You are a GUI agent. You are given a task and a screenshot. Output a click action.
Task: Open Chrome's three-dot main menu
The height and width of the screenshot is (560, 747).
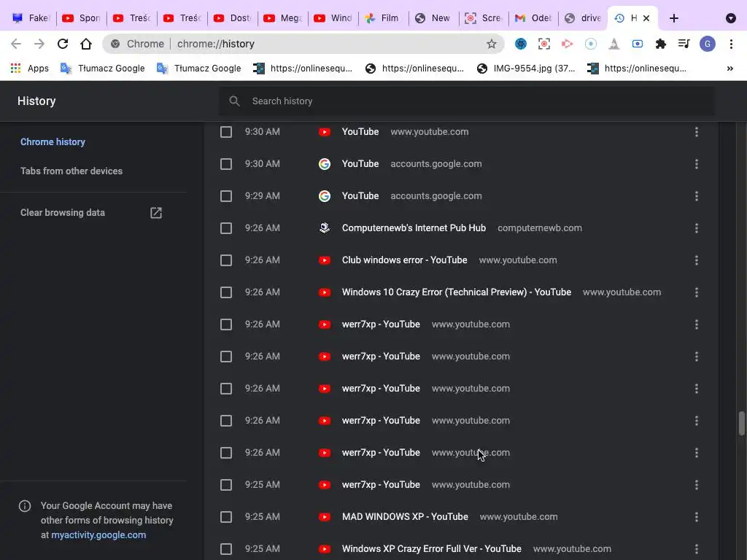tap(731, 44)
